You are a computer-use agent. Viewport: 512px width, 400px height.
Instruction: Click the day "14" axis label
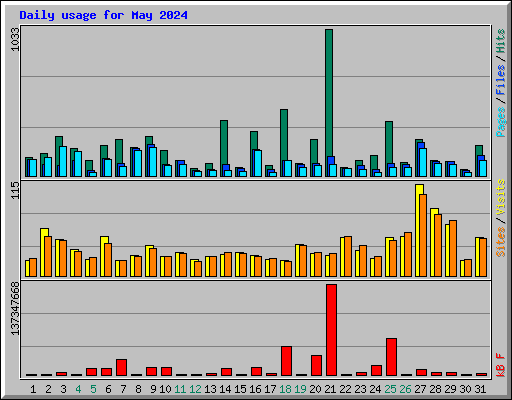point(225,389)
